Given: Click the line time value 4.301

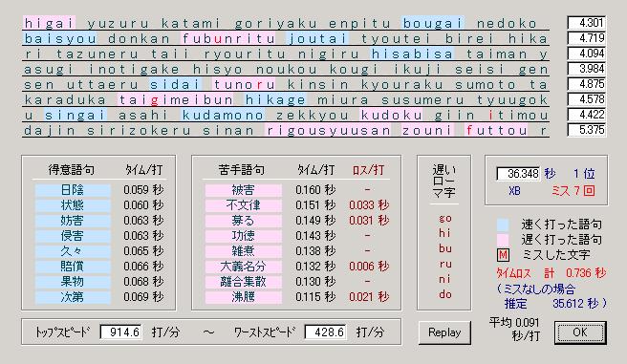Looking at the screenshot, I should [x=586, y=23].
